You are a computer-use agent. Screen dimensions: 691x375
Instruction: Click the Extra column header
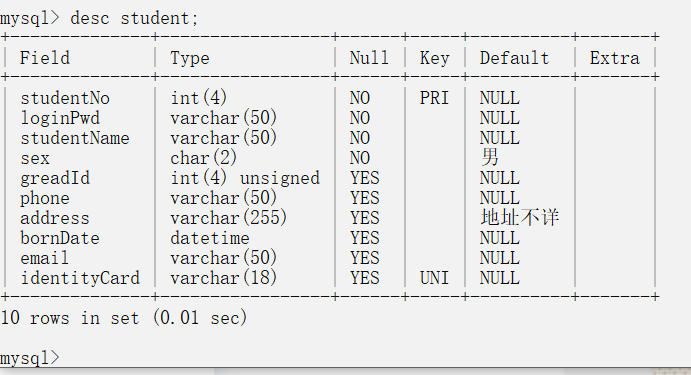[x=615, y=58]
